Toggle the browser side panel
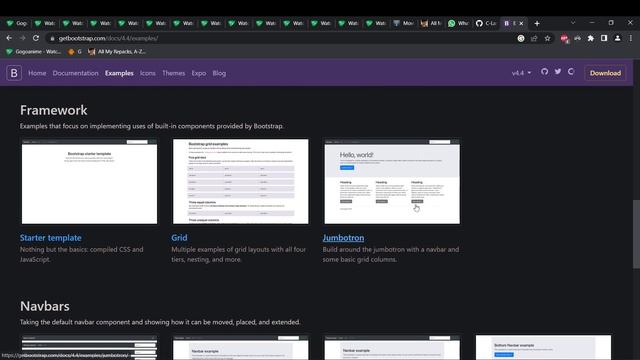The height and width of the screenshot is (360, 640). tap(604, 38)
